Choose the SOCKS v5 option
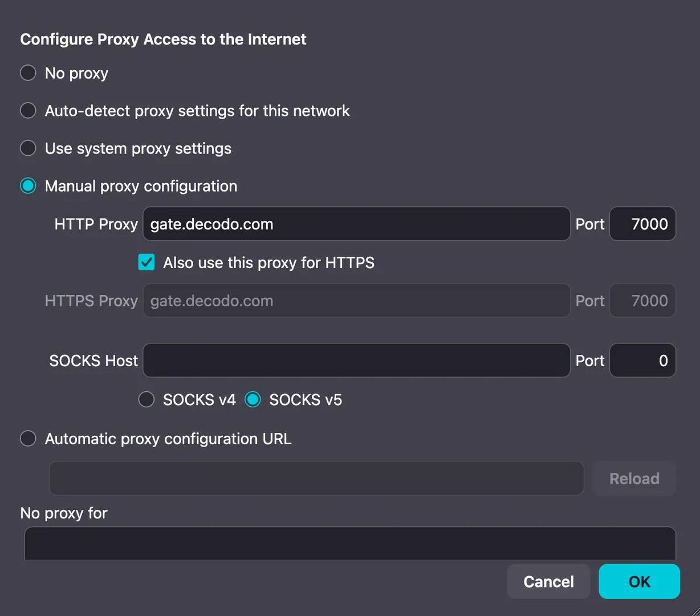 click(x=253, y=399)
